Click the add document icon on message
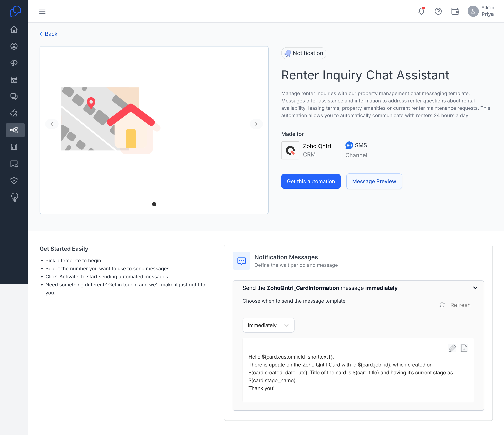Image resolution: width=504 pixels, height=435 pixels. [x=464, y=348]
